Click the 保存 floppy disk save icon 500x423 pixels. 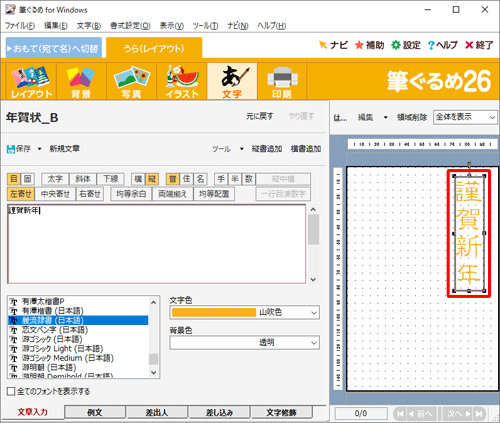[11, 149]
